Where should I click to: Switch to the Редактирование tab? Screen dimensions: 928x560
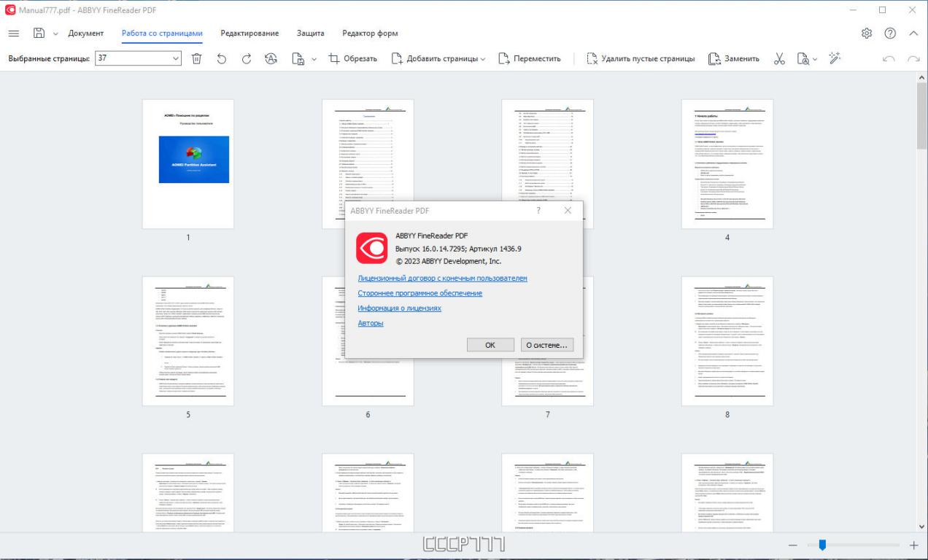250,34
